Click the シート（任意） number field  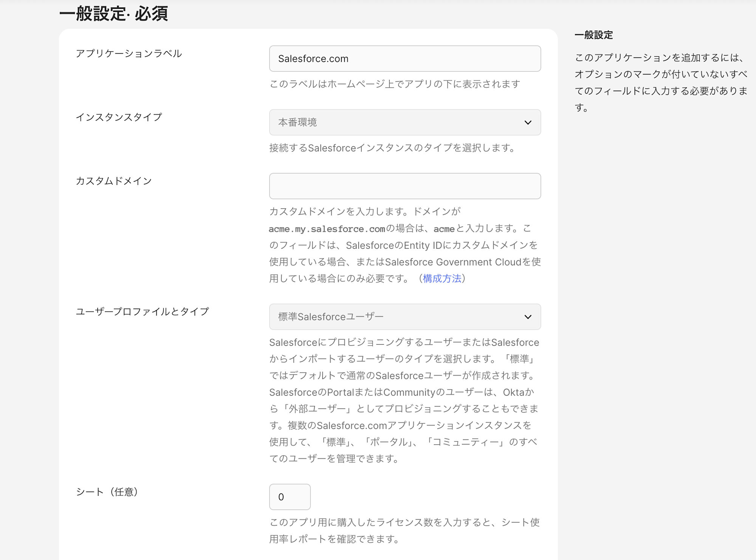(290, 497)
